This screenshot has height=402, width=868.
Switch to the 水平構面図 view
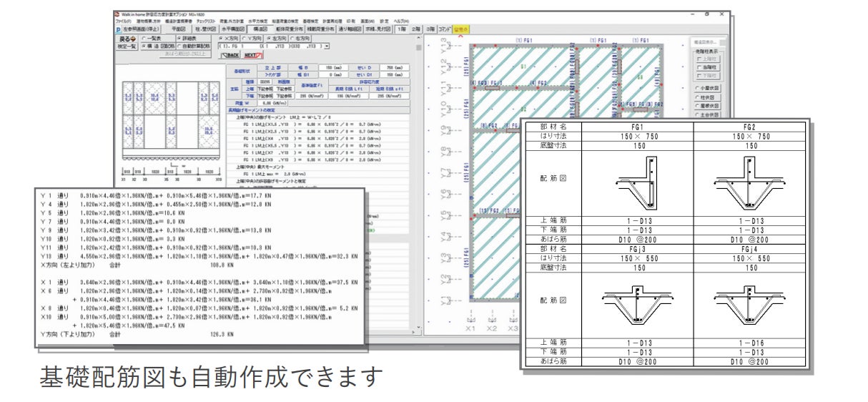233,29
